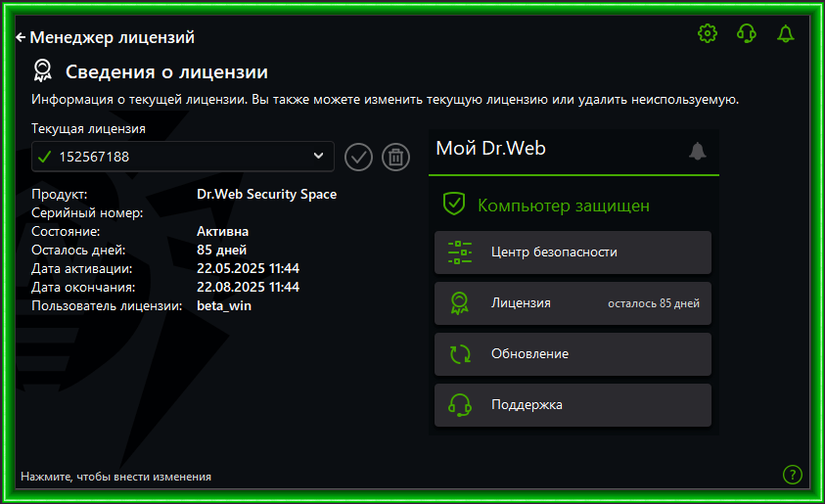Click the Серийный номер label
This screenshot has width=825, height=504.
point(87,213)
